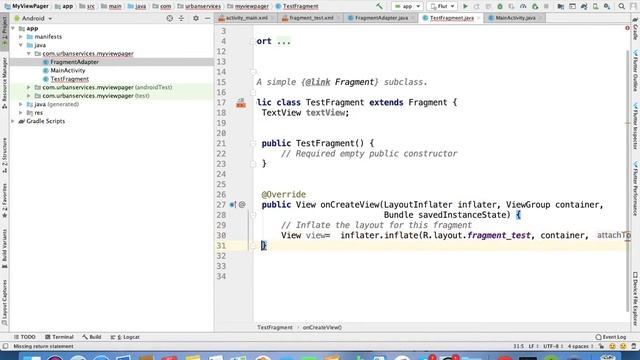Click the Make Project hammer icon
The image size is (640, 360).
point(380,6)
